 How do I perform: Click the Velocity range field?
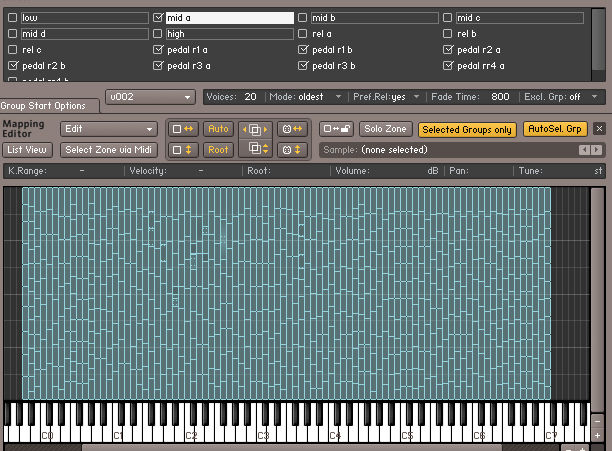pyautogui.click(x=183, y=170)
